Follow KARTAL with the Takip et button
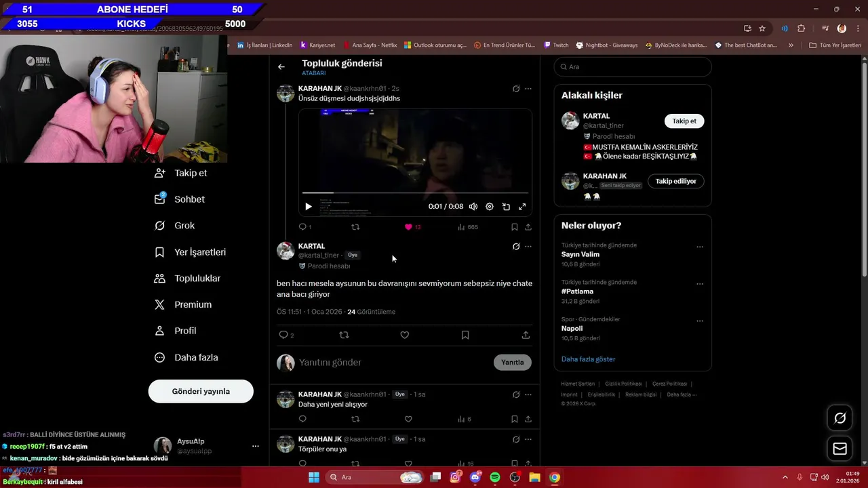Viewport: 868px width, 488px height. coord(684,121)
